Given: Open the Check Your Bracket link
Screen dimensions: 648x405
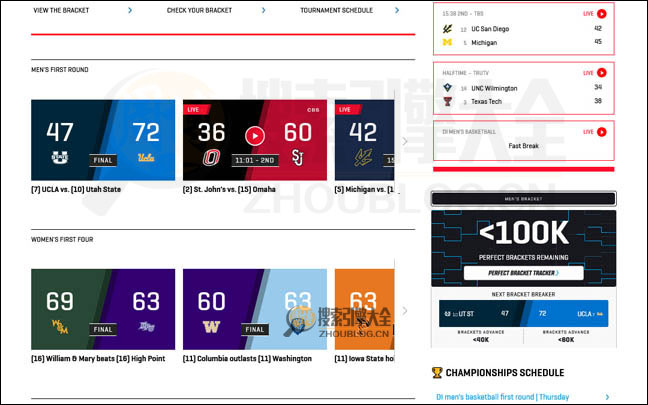Looking at the screenshot, I should 199,10.
